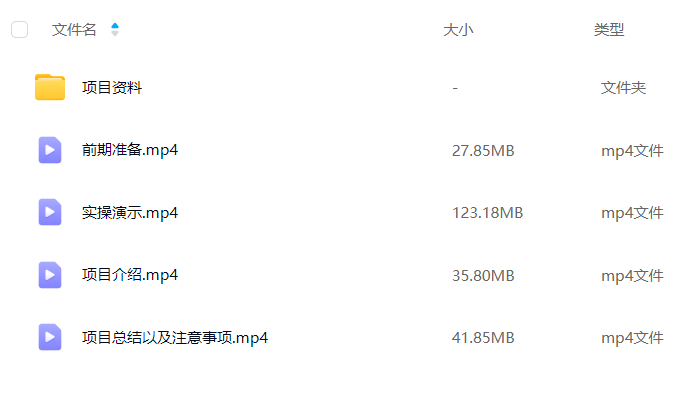
Task: Click the 文件名 column header
Action: [x=74, y=29]
